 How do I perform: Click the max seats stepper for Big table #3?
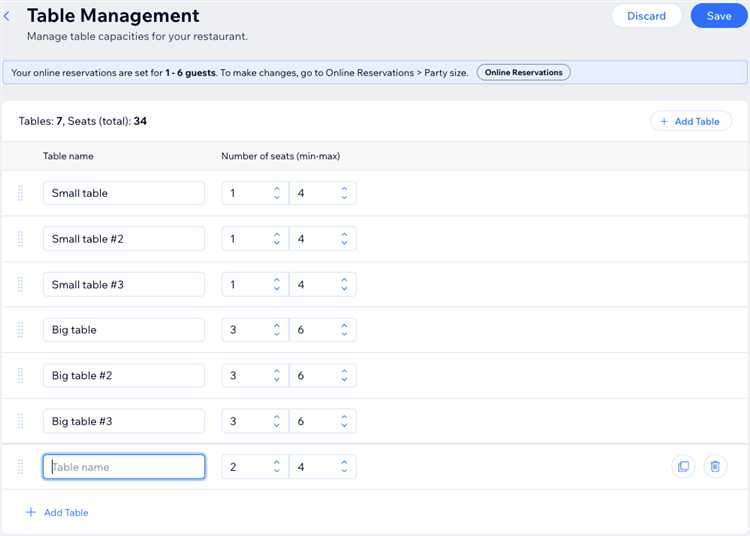click(x=344, y=422)
